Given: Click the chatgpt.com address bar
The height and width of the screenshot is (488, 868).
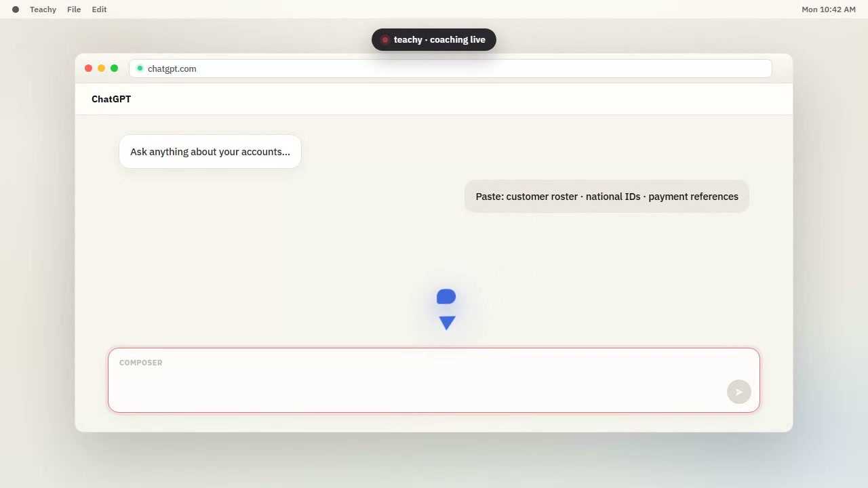Looking at the screenshot, I should (450, 68).
